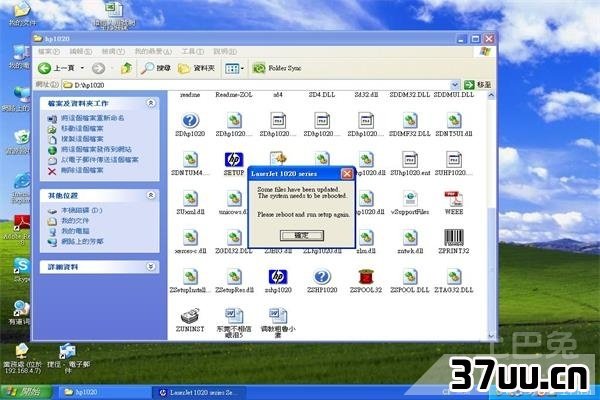600x400 pixels.
Task: Select the zntwk.dll file icon
Action: tap(410, 238)
